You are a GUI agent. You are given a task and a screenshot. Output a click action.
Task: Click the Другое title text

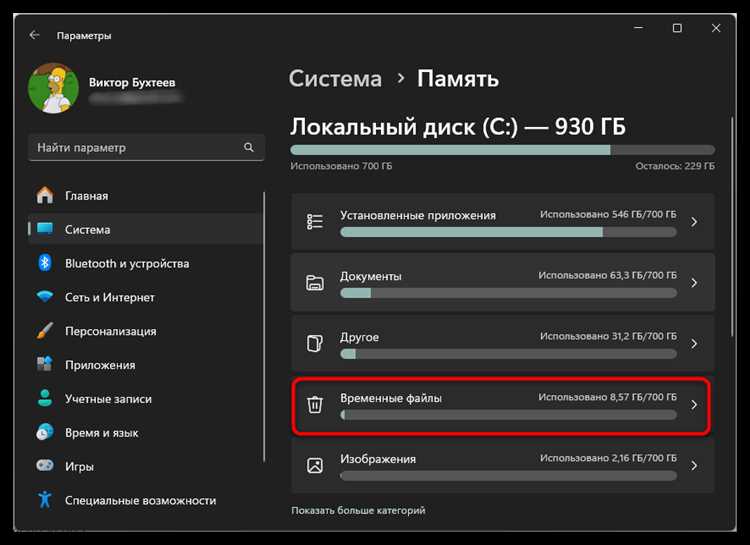(x=359, y=337)
